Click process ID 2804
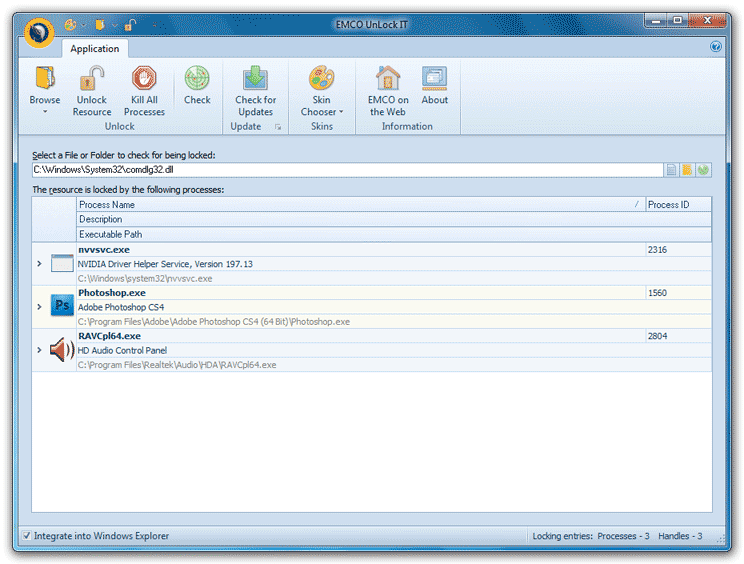This screenshot has height=564, width=744. [657, 336]
